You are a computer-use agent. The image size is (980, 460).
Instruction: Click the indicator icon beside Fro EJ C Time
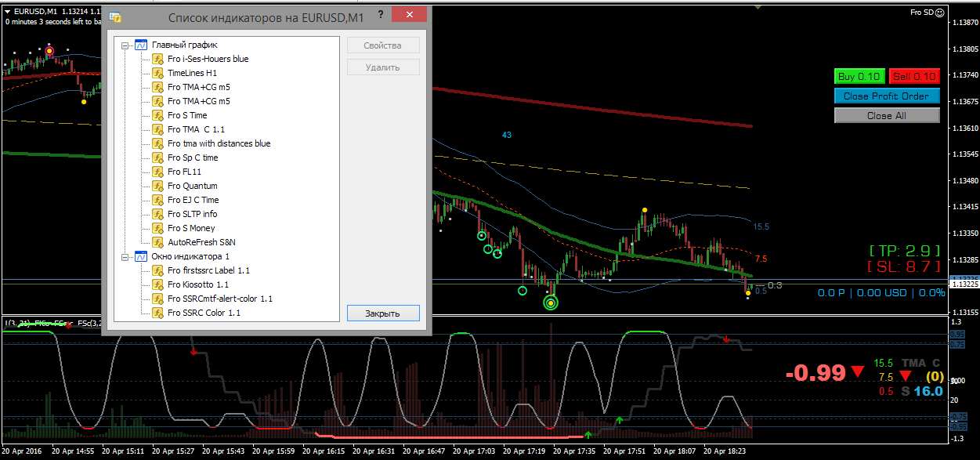[157, 200]
